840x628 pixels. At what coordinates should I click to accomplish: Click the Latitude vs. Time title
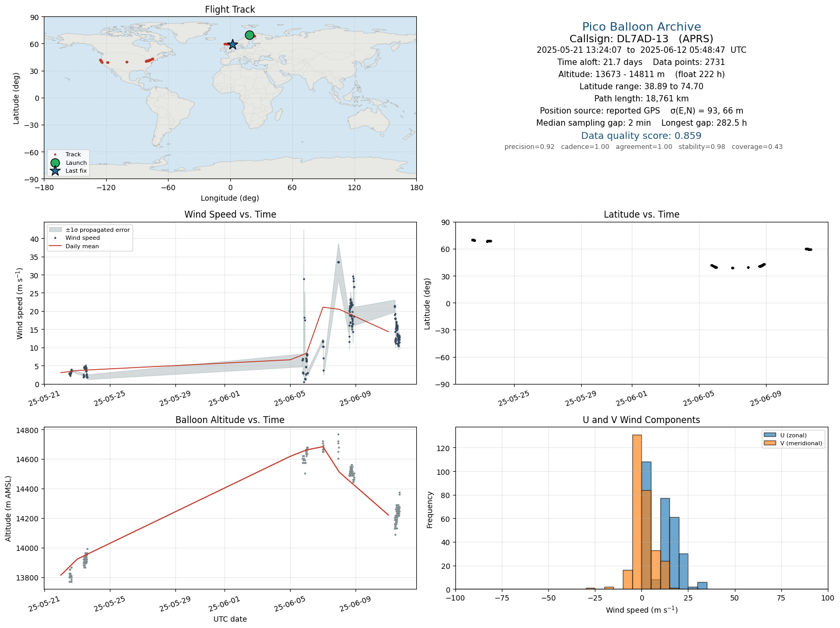point(641,214)
